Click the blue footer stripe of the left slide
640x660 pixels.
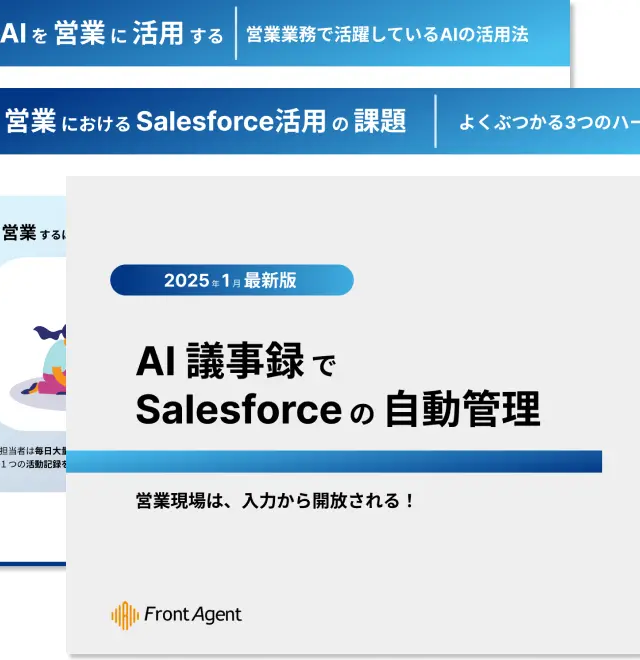point(32,562)
